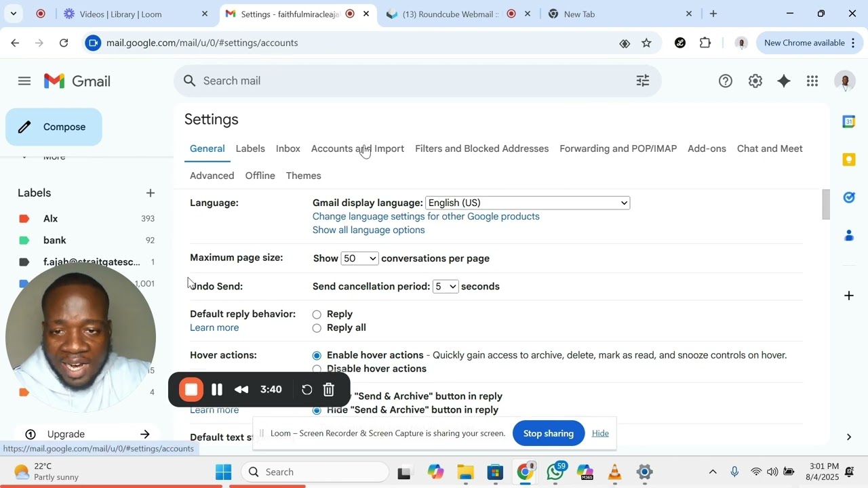Image resolution: width=868 pixels, height=488 pixels.
Task: Click Stop sharing button
Action: (549, 433)
